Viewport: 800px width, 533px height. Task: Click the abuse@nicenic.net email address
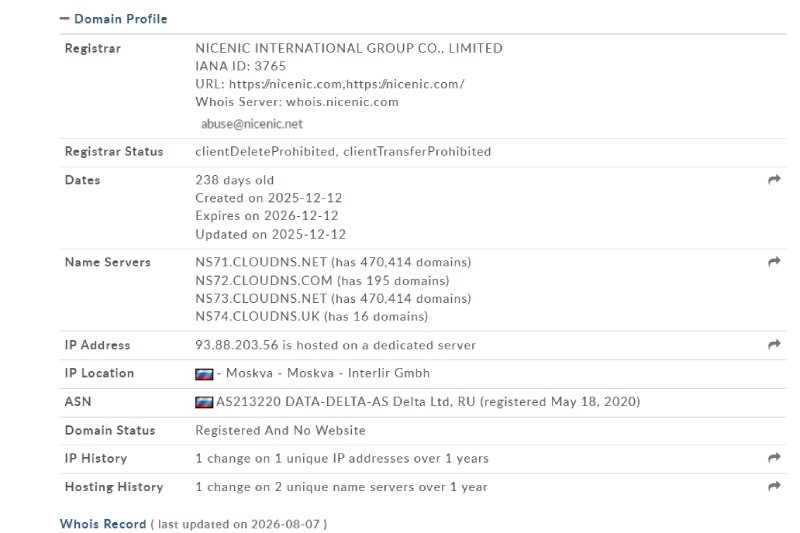(252, 124)
